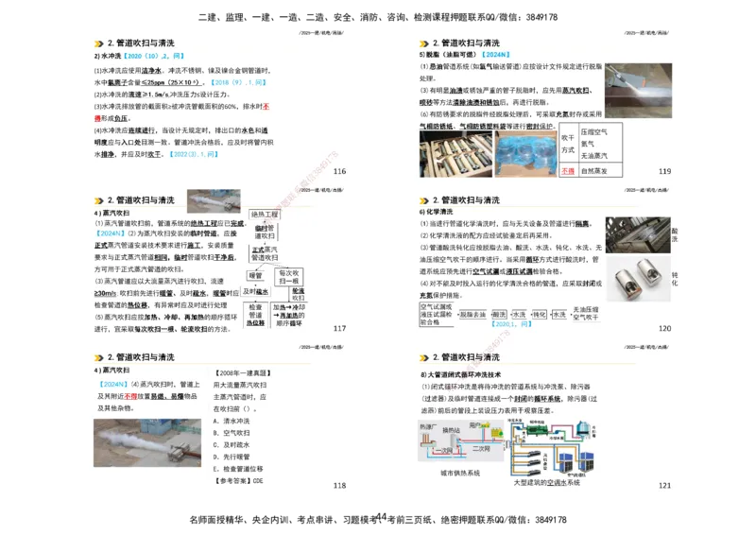Click the 钝化 box in the process flow
Screen dimensions: 756x535
(540, 315)
